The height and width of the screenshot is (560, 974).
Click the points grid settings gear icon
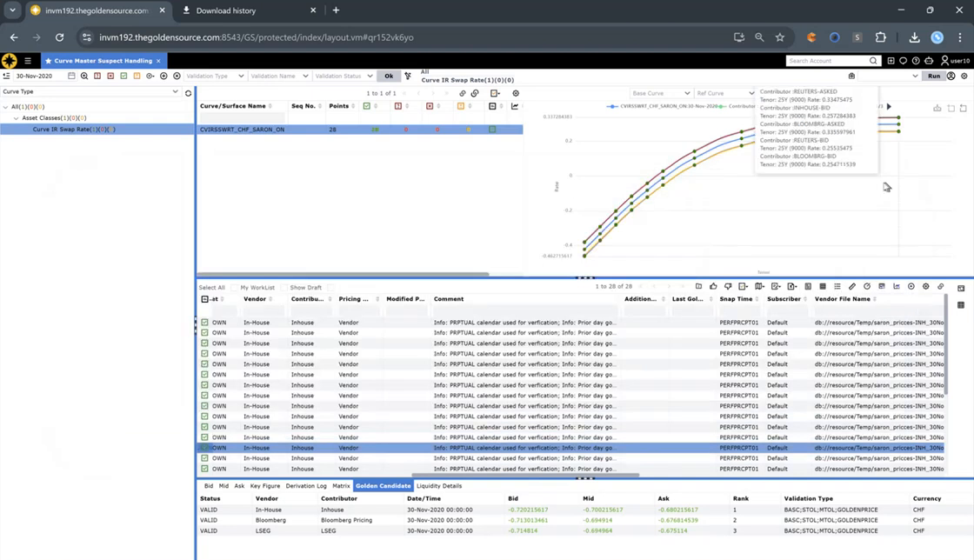(926, 286)
